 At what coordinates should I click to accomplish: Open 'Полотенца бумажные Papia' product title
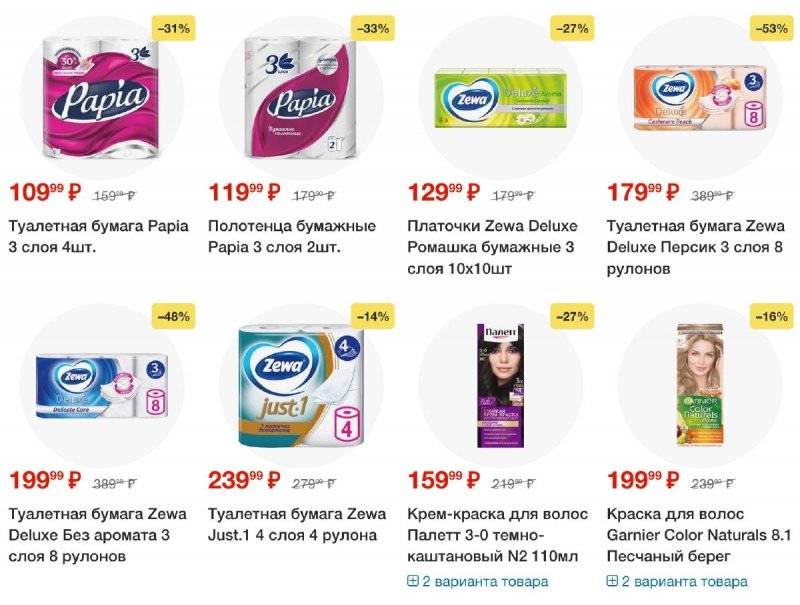click(292, 237)
